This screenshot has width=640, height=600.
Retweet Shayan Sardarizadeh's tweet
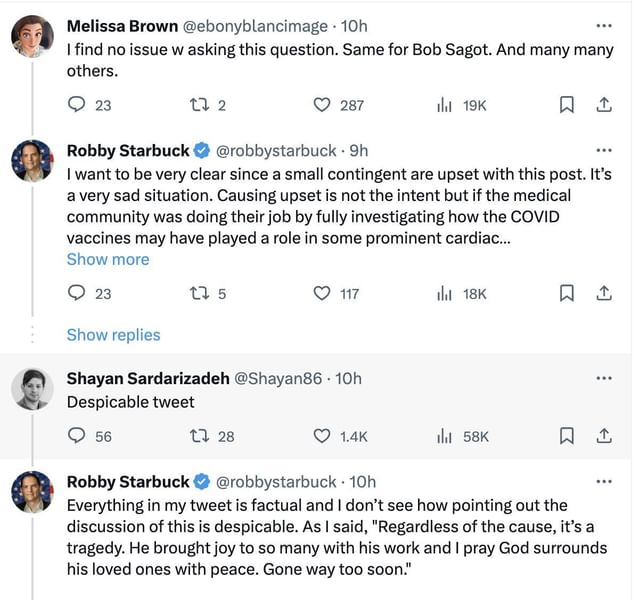(196, 436)
